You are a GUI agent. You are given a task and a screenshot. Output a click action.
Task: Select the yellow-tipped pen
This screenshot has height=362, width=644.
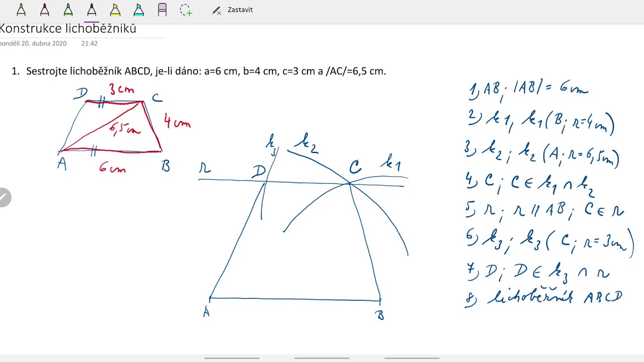(21, 10)
